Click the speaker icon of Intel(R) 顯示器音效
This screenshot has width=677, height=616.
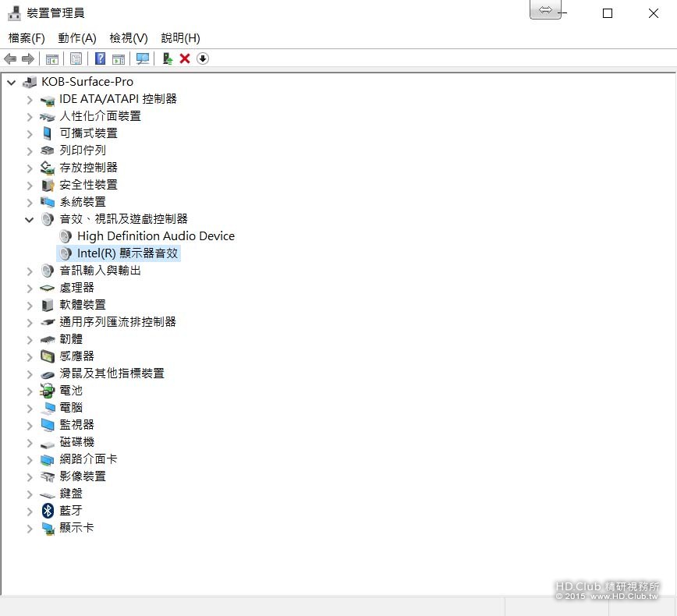[66, 253]
